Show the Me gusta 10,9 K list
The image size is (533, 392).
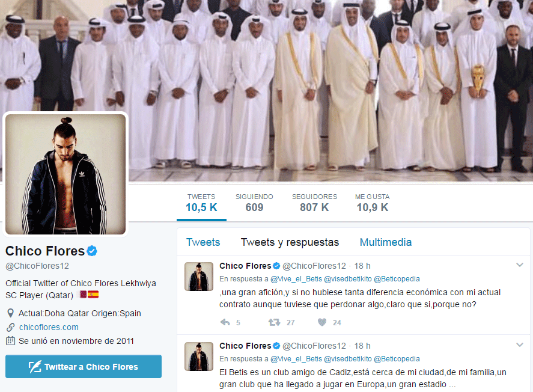[372, 203]
